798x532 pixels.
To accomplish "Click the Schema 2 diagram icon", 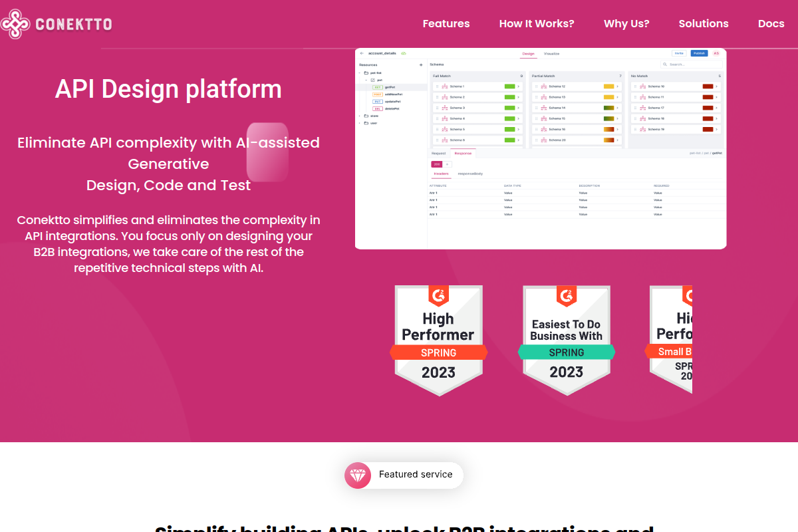I will 444,97.
